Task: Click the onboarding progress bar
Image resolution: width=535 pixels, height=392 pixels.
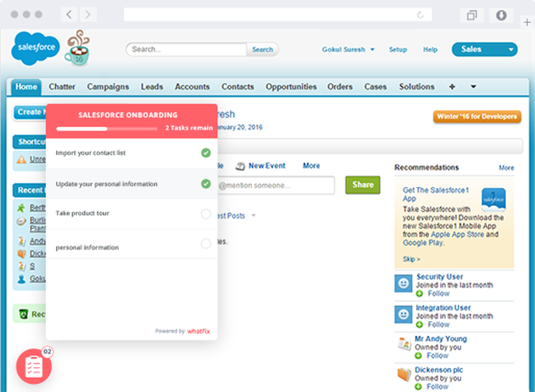Action: click(106, 129)
